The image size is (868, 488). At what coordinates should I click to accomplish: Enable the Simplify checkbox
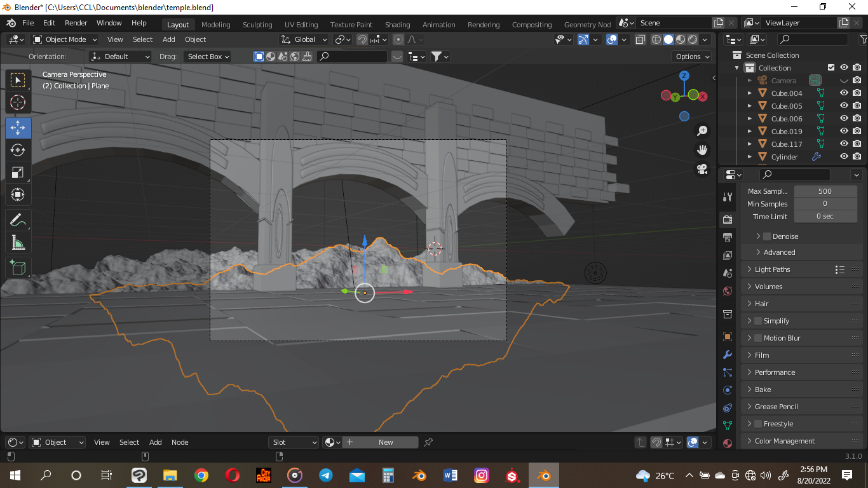pyautogui.click(x=758, y=321)
